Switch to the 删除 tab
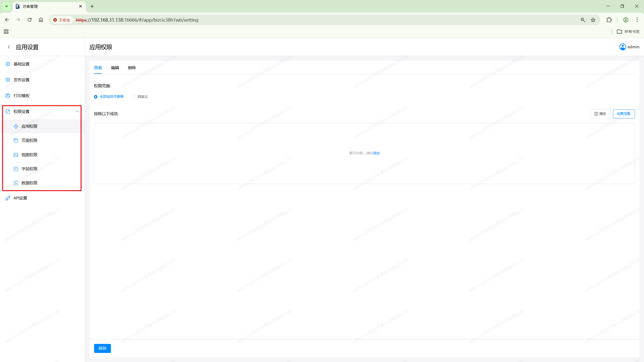 click(132, 68)
